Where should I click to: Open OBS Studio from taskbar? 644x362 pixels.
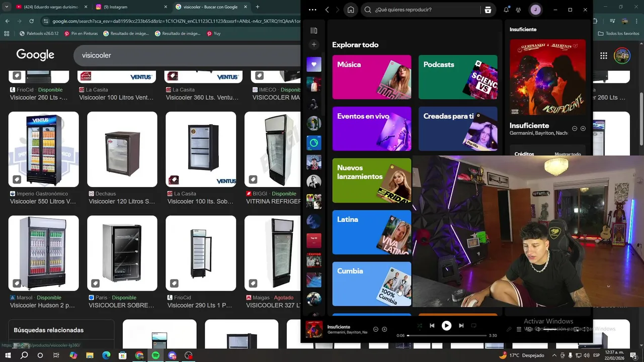tap(189, 355)
